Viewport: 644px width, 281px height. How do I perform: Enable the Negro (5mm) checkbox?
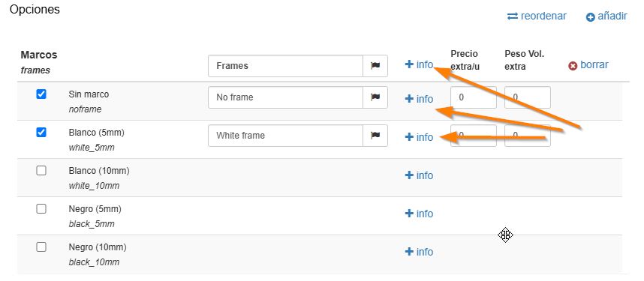41,209
